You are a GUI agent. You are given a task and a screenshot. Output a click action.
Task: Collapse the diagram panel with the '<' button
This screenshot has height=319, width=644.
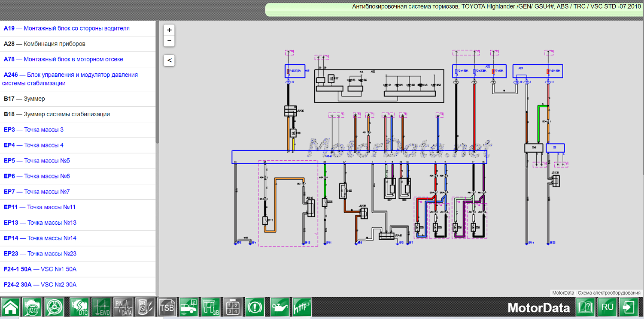click(169, 60)
